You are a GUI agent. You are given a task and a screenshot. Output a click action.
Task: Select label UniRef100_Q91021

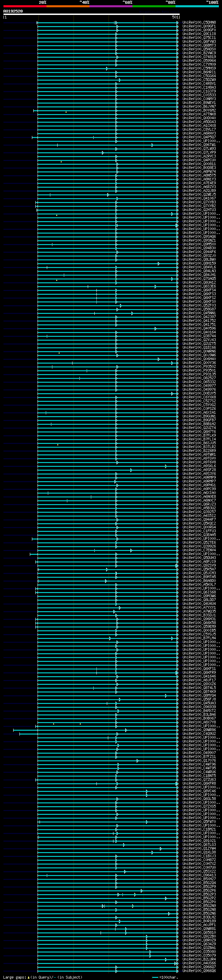(x=199, y=841)
